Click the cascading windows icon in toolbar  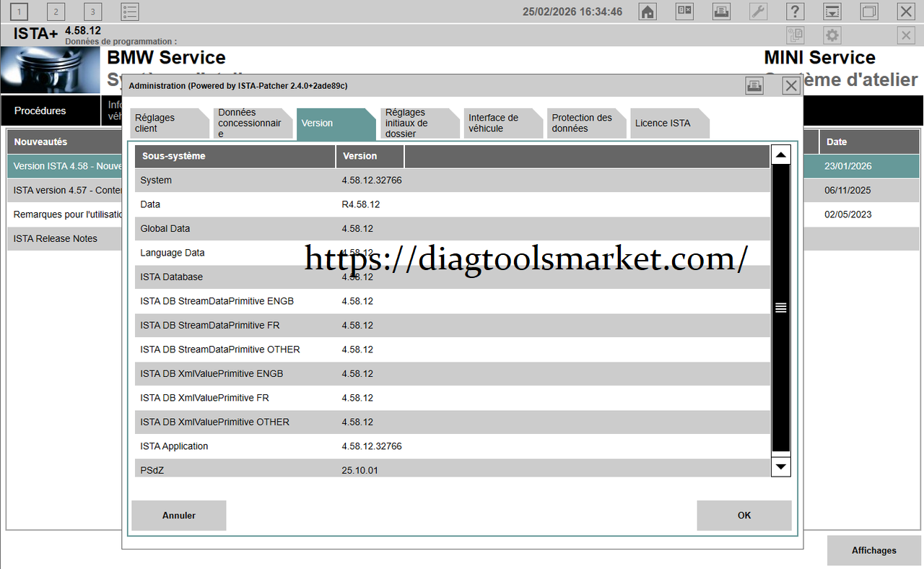click(x=869, y=12)
